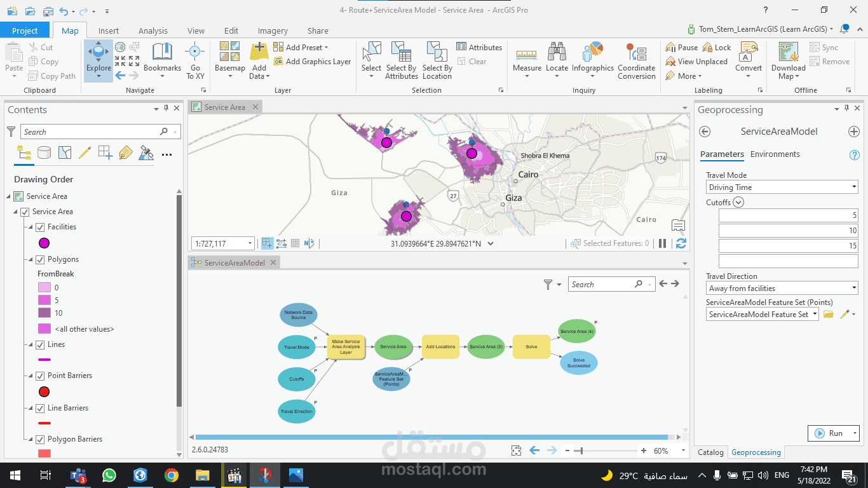Click the Refresh map icon

681,243
